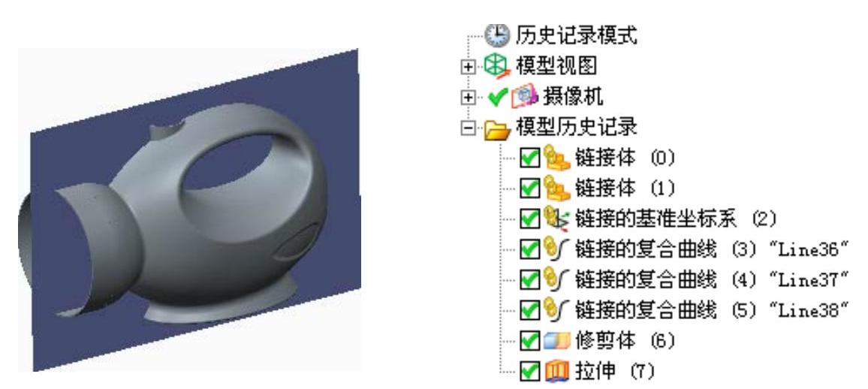
Task: Click the 拉伸 (7) extrude icon
Action: click(x=556, y=370)
